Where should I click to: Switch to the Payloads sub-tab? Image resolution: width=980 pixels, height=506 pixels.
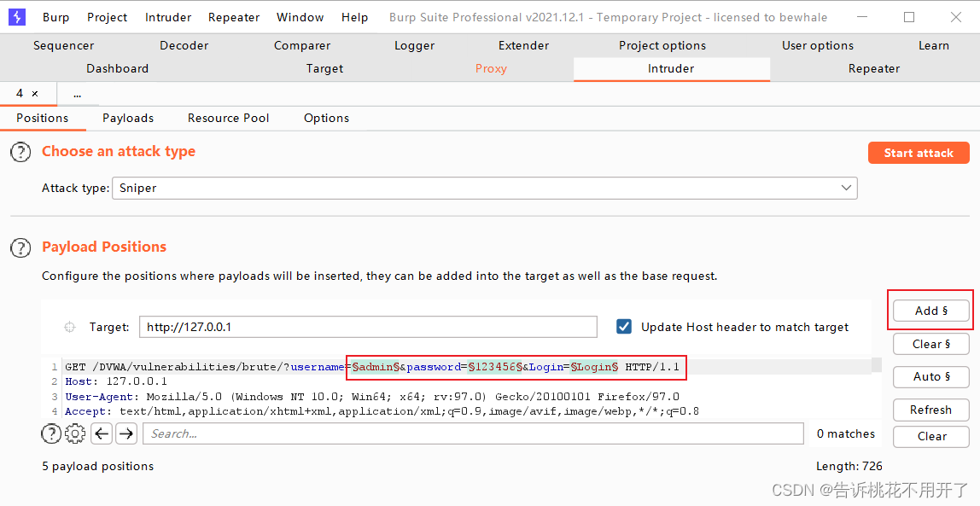128,118
